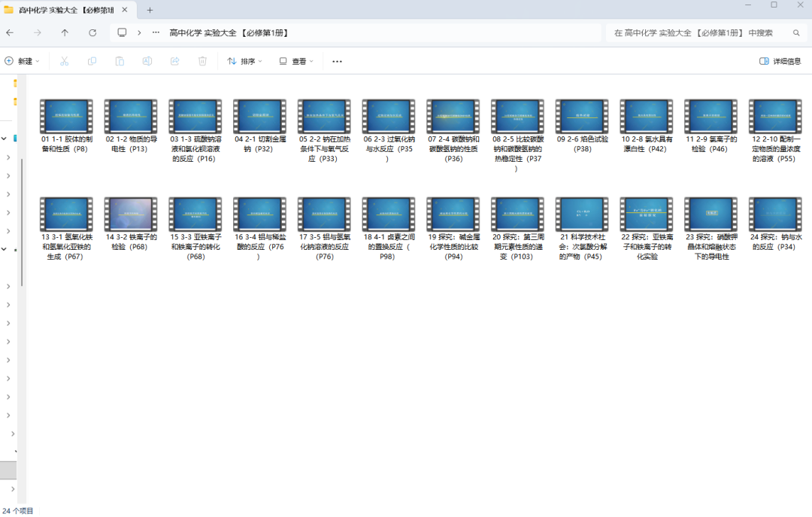Screen dimensions: 812x517
Task: Open the more options ellipsis menu
Action: [337, 61]
